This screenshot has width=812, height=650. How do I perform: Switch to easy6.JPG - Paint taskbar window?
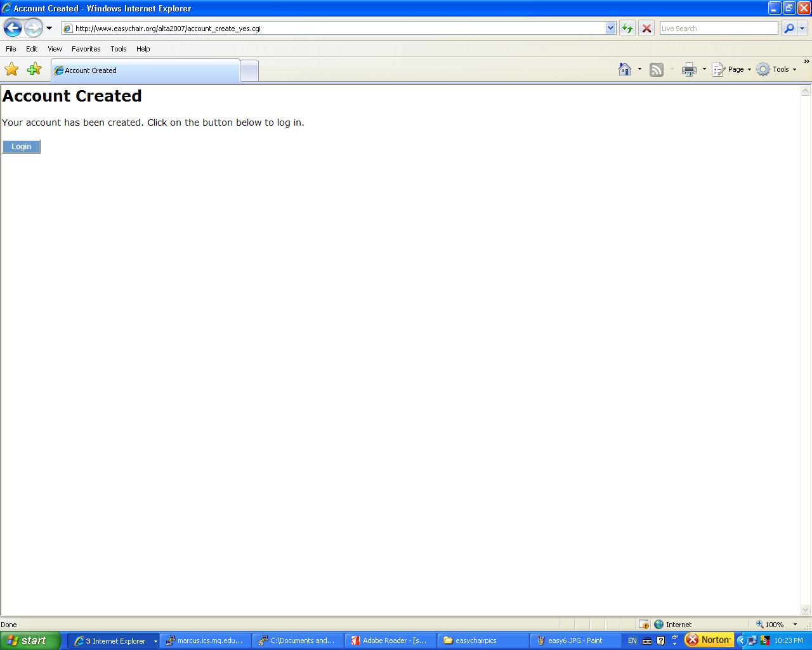tap(576, 640)
